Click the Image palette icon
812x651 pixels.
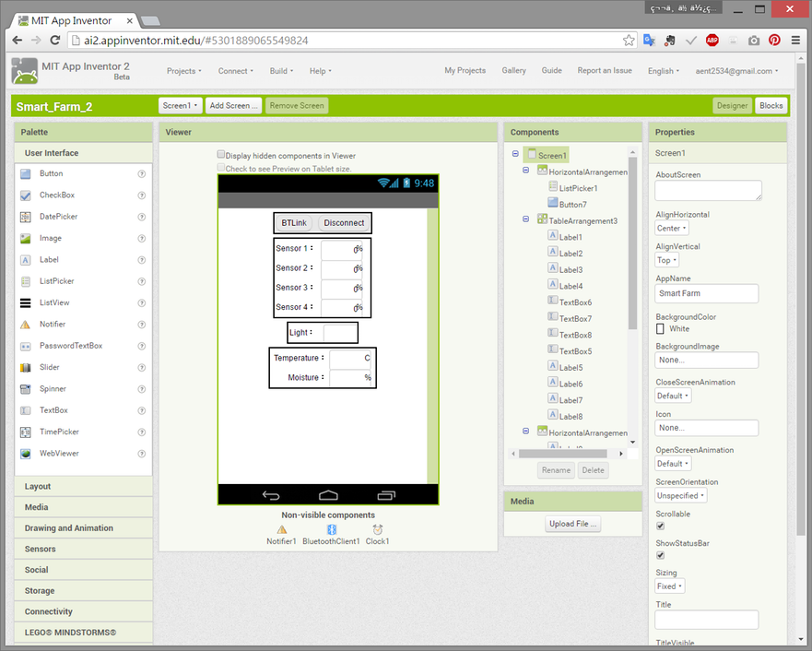[26, 238]
